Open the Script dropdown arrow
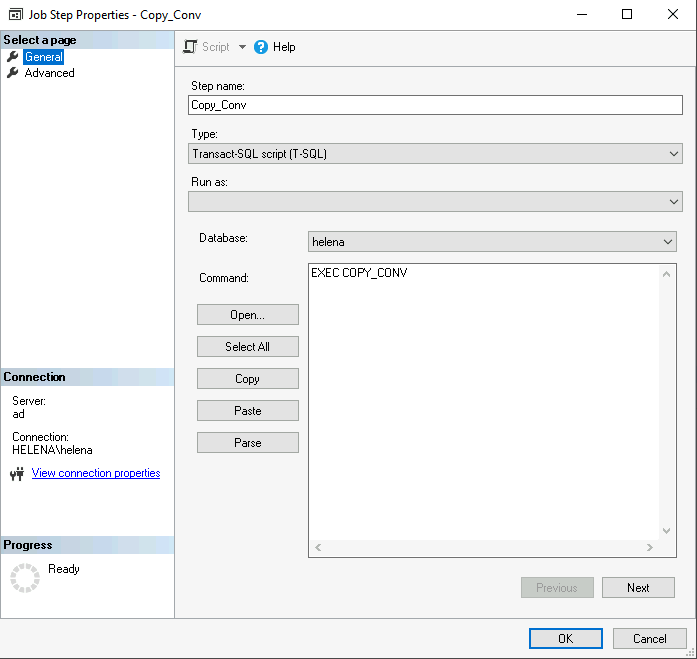The image size is (697, 659). [242, 47]
